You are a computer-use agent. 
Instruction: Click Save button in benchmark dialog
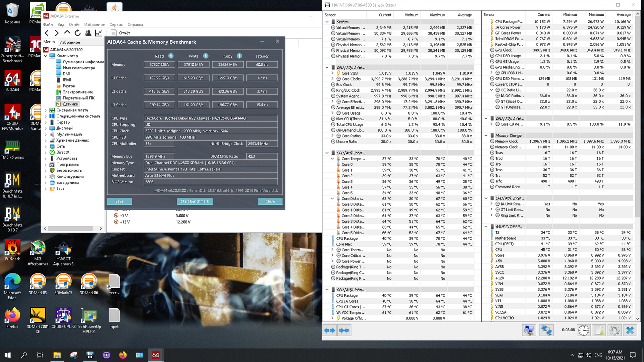119,201
